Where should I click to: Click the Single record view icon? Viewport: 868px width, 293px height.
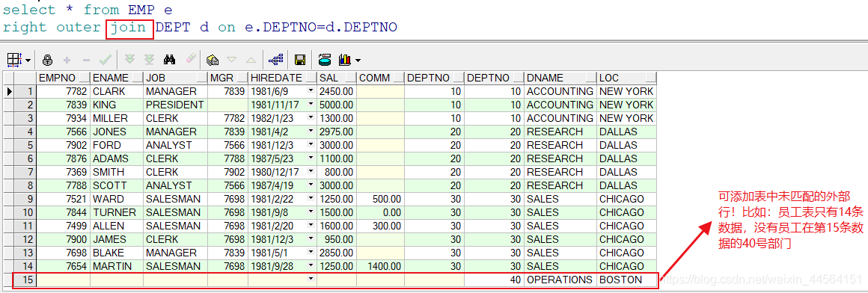point(212,59)
